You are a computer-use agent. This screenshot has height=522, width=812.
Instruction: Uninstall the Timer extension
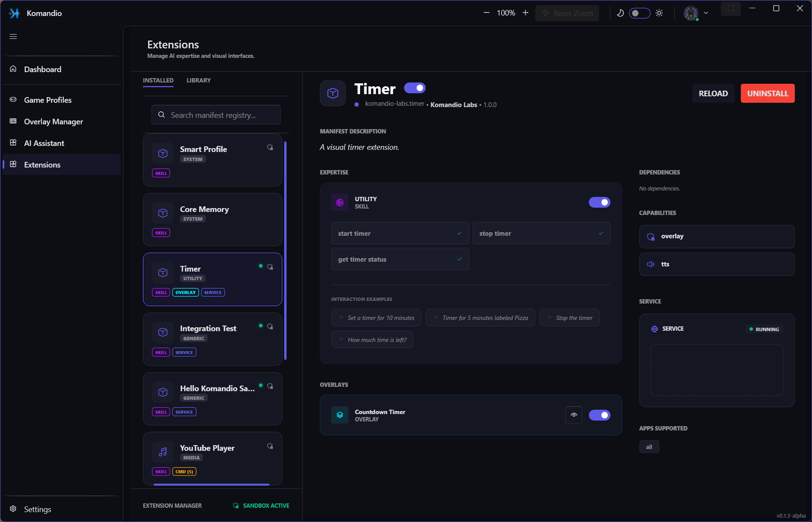tap(767, 93)
